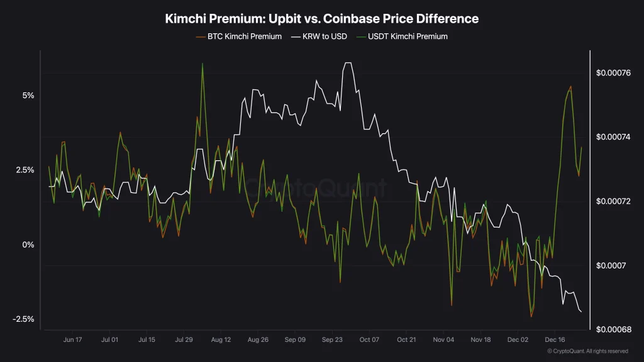Toggle the USDT Kimchi Premium legend entry
Viewport: 644px width, 362px height.
pyautogui.click(x=402, y=36)
